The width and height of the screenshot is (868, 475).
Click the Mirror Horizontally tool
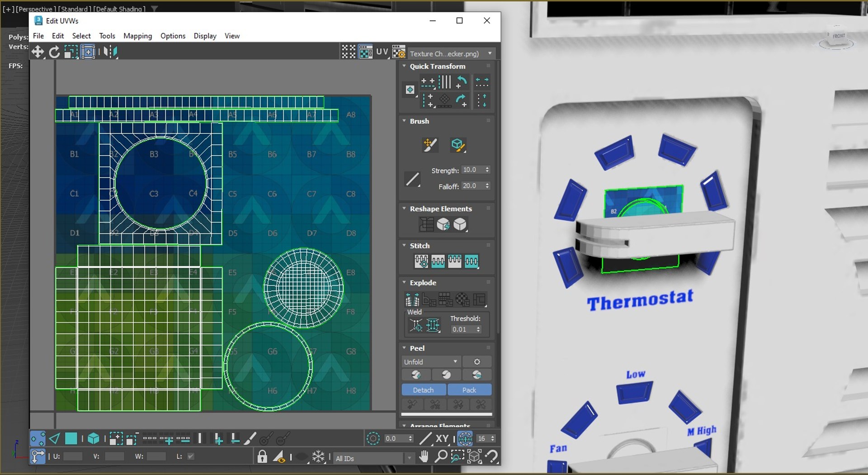[x=110, y=52]
